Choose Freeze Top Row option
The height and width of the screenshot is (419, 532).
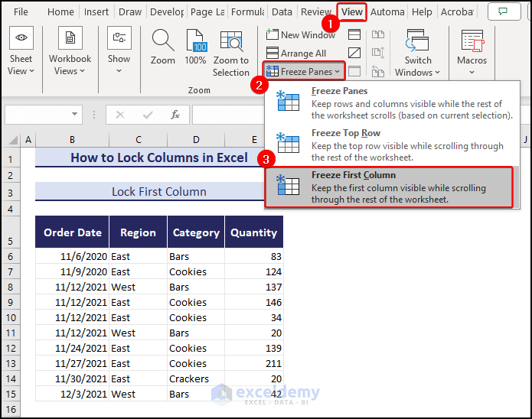[392, 145]
